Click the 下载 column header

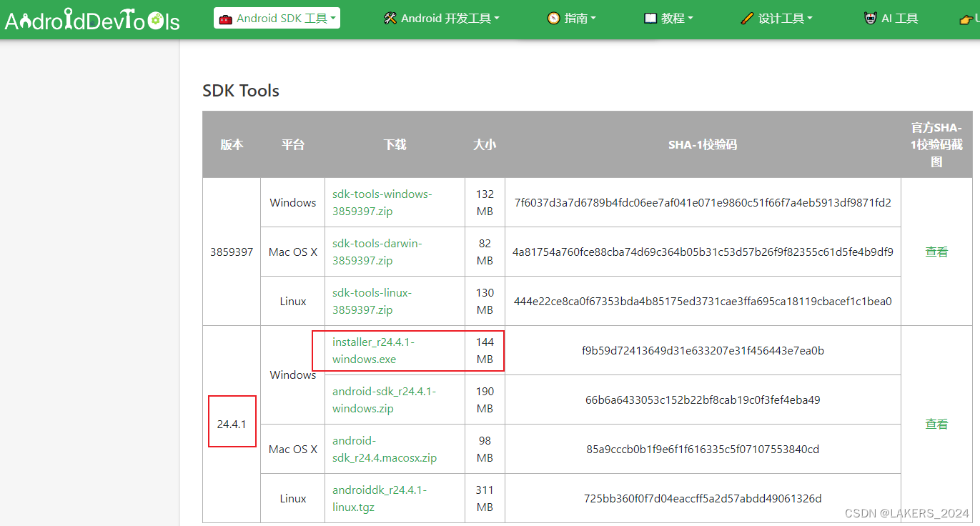[395, 144]
